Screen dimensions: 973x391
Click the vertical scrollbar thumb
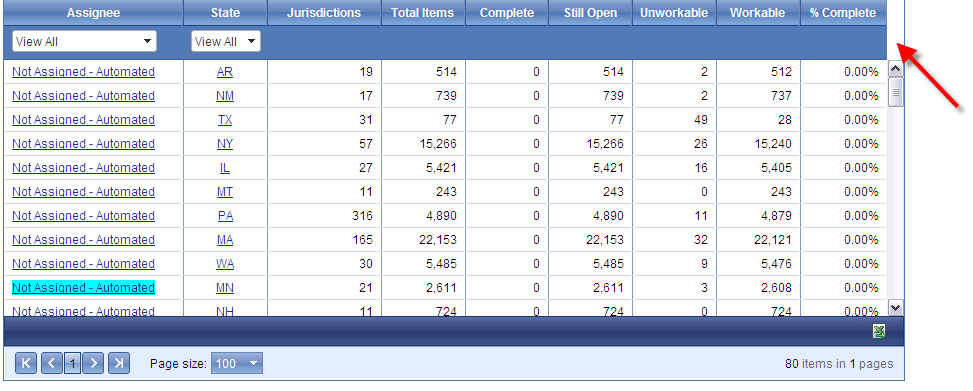895,92
